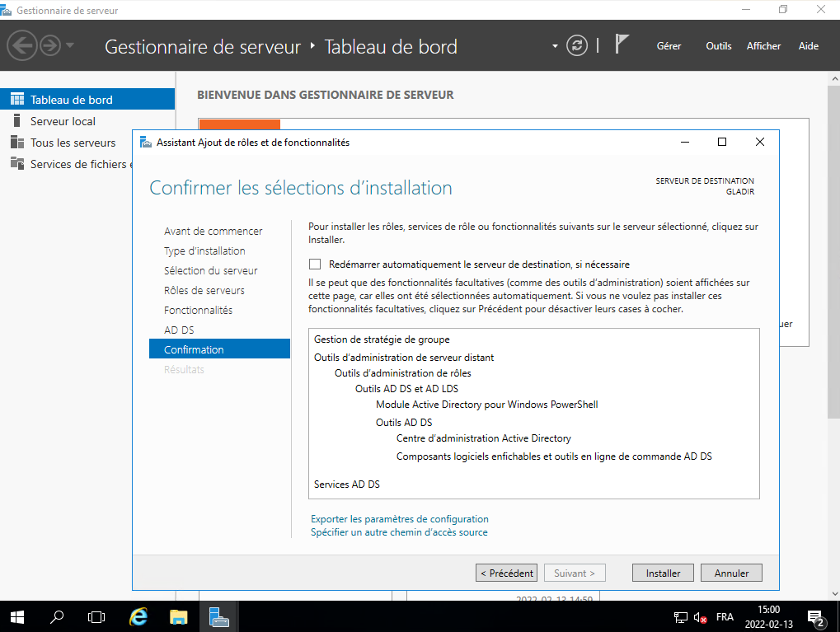Click the scroll up arrow in Server Manager

[834, 78]
